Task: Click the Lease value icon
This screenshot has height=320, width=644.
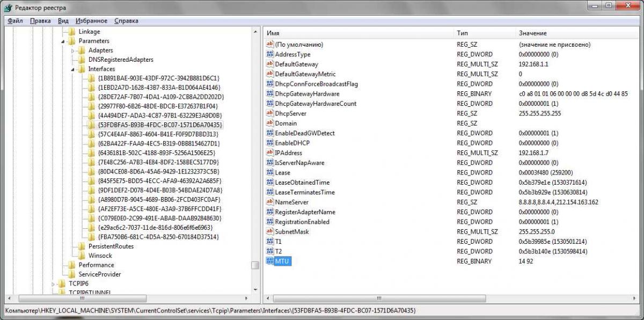Action: 270,172
